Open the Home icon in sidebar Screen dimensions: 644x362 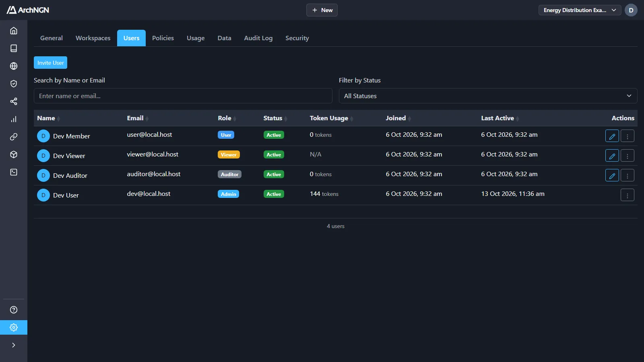point(14,31)
